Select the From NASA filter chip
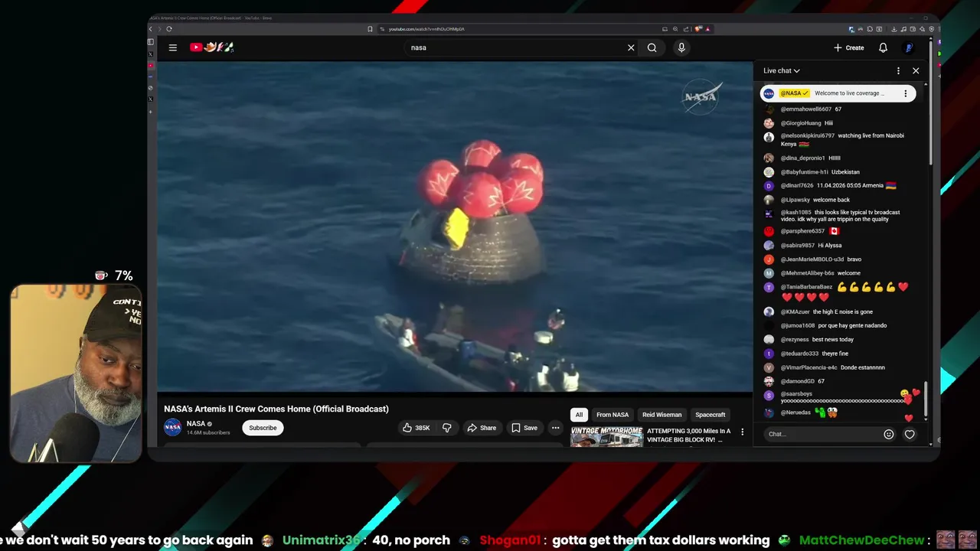Viewport: 980px width, 551px height. (612, 415)
